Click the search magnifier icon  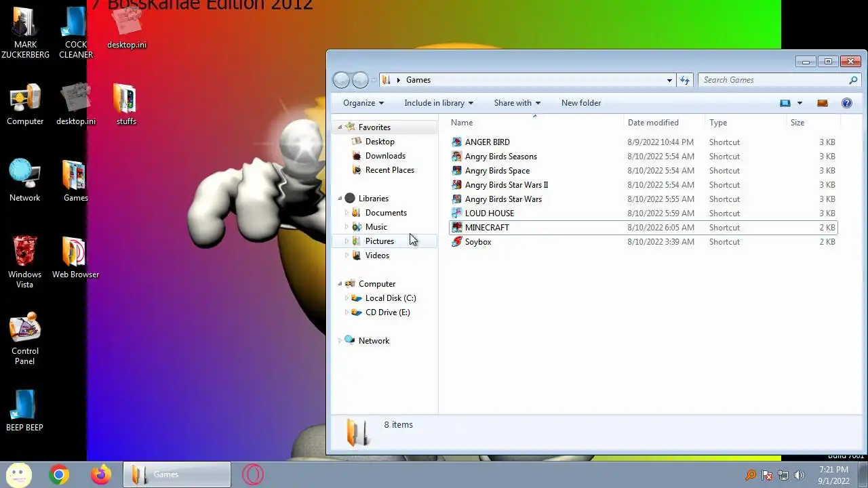853,80
